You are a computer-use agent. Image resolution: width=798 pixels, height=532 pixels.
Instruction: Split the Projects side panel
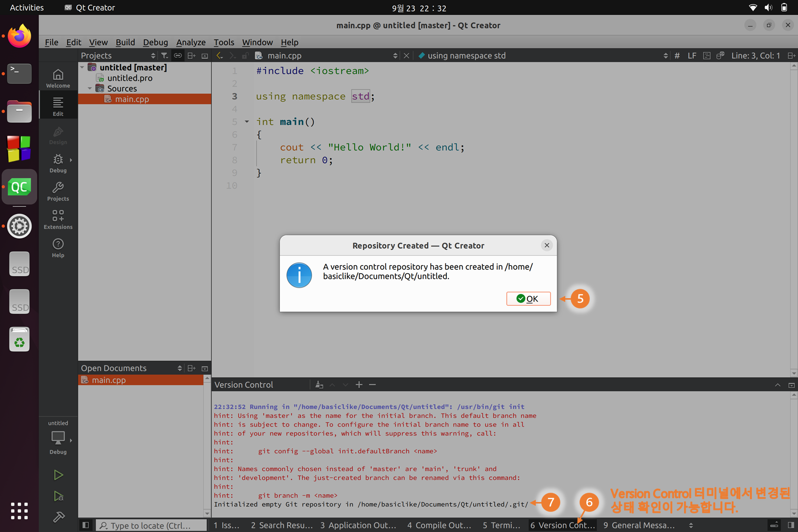[x=192, y=56]
